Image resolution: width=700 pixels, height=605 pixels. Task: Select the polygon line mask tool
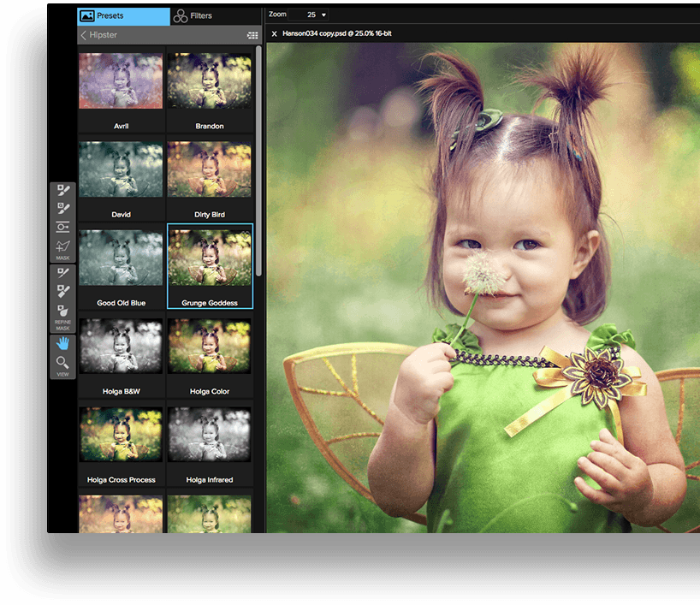[x=62, y=246]
